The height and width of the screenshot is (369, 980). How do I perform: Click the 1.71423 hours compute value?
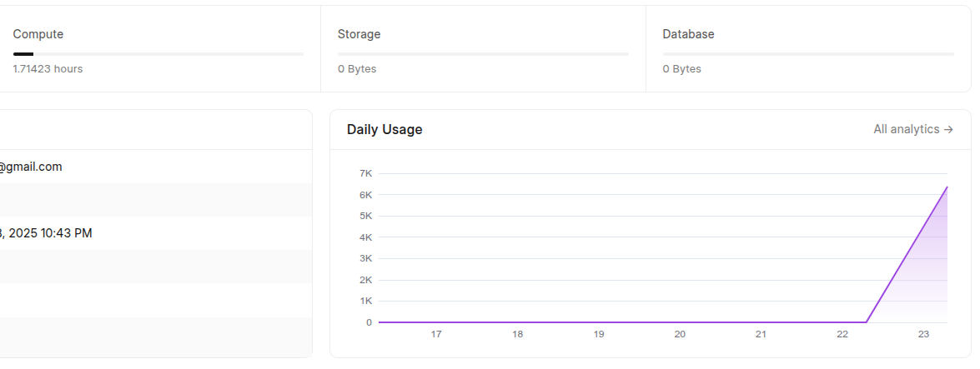pos(48,68)
